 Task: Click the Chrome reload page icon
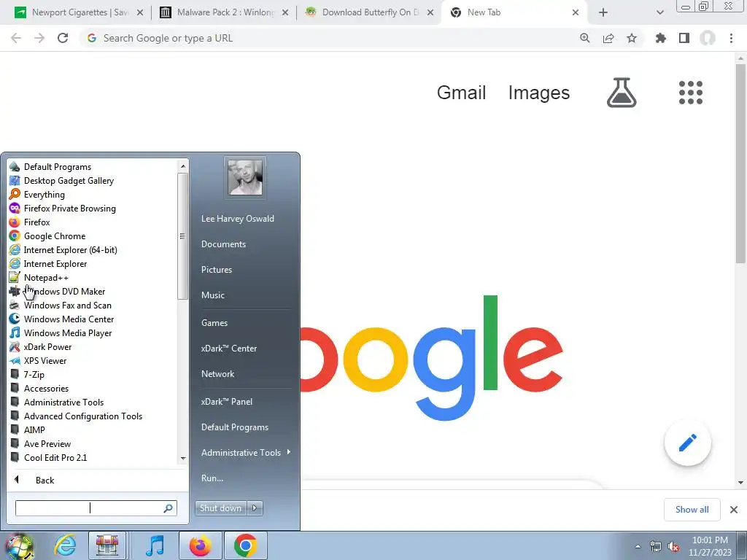tap(63, 38)
